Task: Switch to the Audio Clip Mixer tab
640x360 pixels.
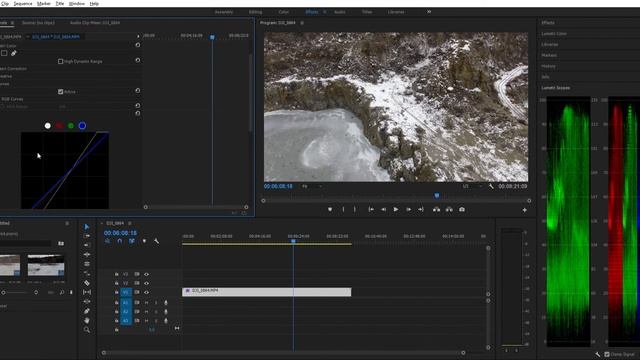Action: pyautogui.click(x=95, y=23)
